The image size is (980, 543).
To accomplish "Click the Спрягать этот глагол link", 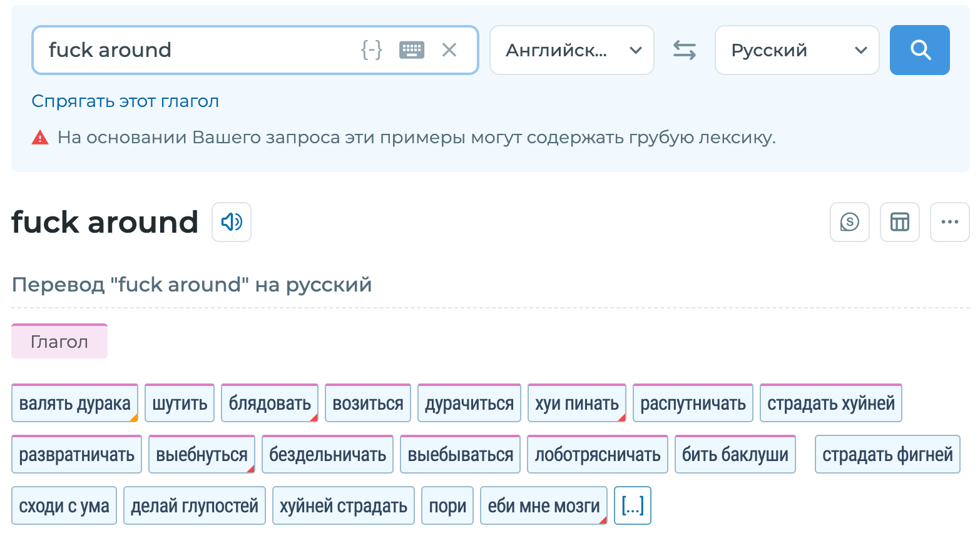I will click(x=125, y=101).
